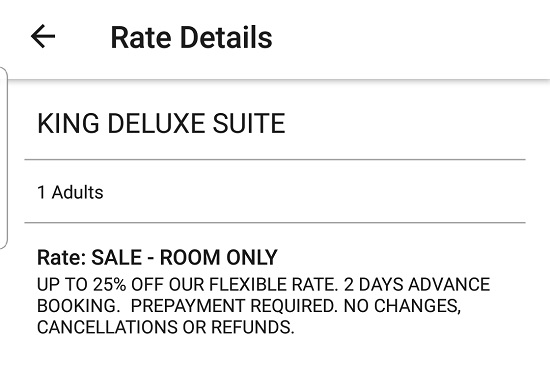Click the word KING in room name
The height and width of the screenshot is (367, 550).
[68, 124]
